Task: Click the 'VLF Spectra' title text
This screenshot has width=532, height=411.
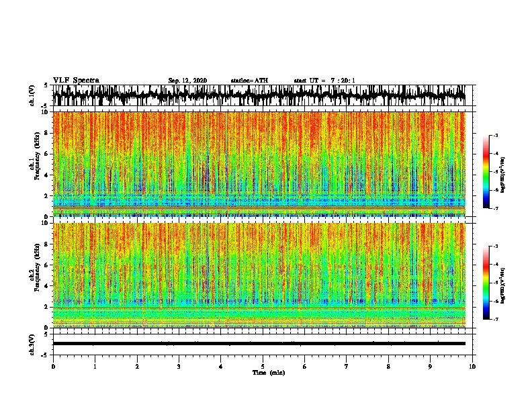Action: (76, 81)
